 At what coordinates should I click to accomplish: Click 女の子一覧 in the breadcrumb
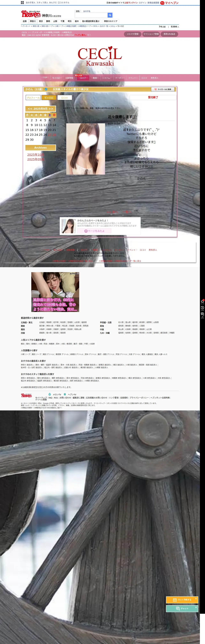(104, 26)
